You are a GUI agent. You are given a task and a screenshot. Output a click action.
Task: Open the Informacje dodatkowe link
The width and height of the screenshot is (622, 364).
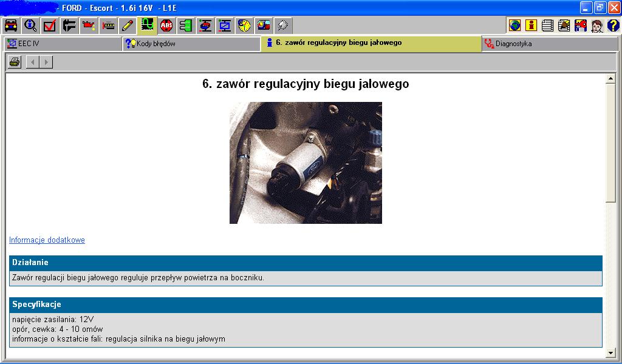(47, 240)
